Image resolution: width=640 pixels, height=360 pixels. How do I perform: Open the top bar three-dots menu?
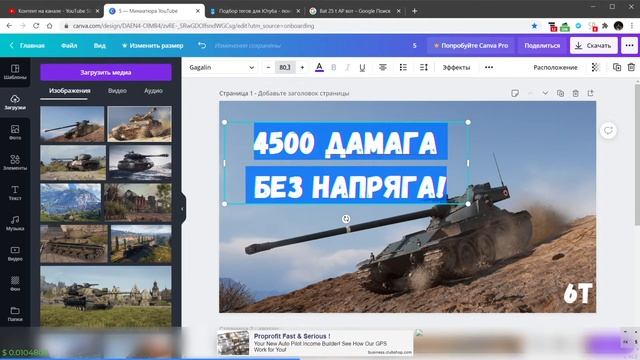click(x=629, y=45)
